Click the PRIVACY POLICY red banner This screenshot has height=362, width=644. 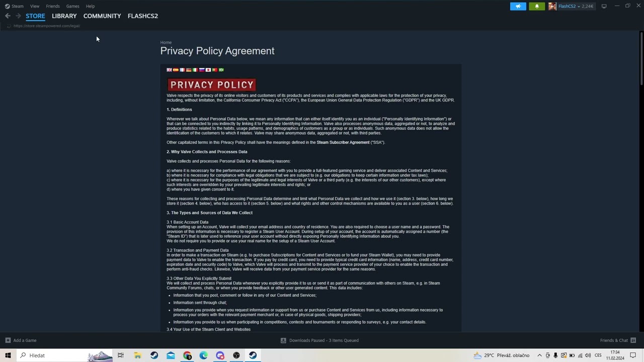[212, 85]
